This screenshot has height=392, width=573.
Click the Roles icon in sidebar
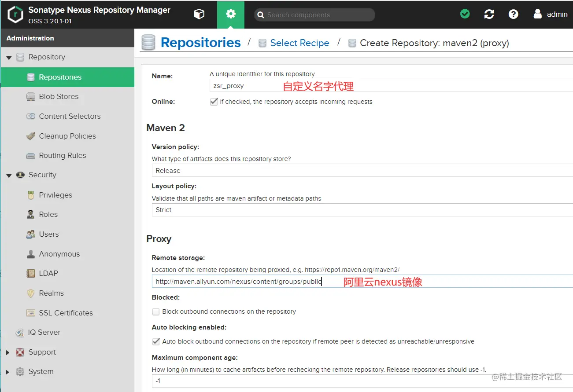pyautogui.click(x=31, y=215)
